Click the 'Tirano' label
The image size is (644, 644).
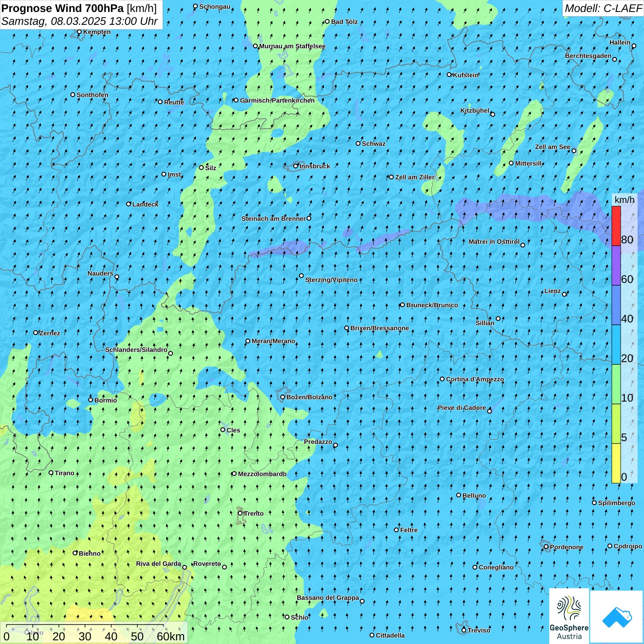pos(64,473)
